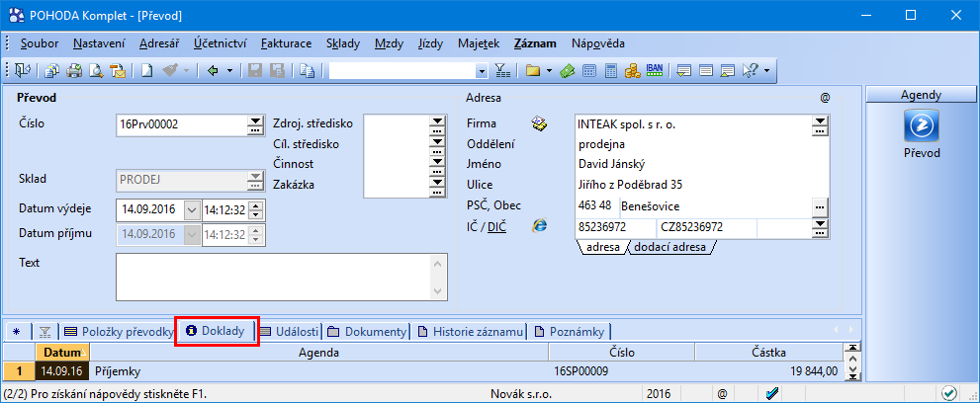Click the @ symbol above address panel
The width and height of the screenshot is (980, 403).
pyautogui.click(x=825, y=98)
